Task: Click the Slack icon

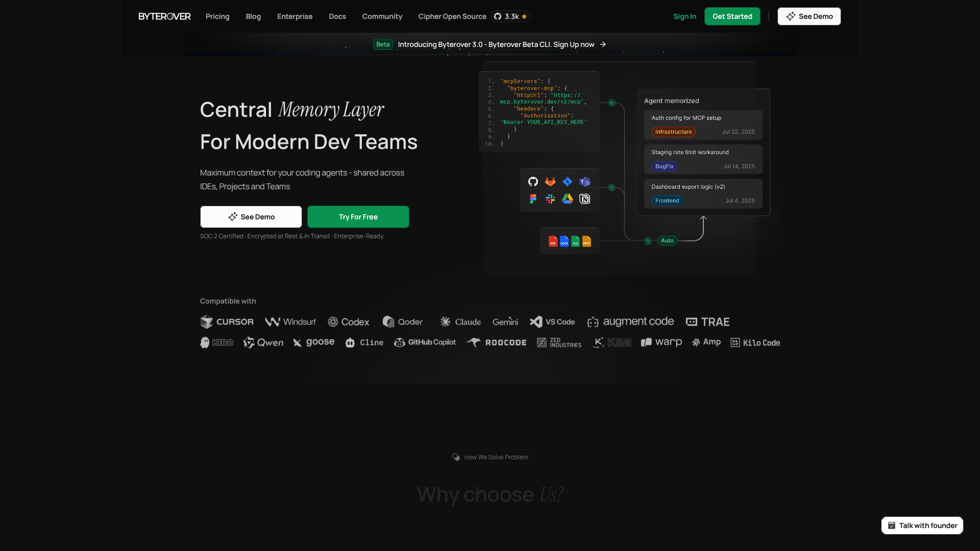Action: click(x=550, y=199)
